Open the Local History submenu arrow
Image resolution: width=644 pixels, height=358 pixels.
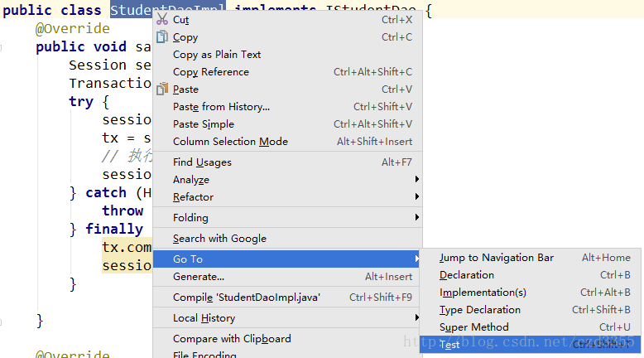tap(416, 318)
